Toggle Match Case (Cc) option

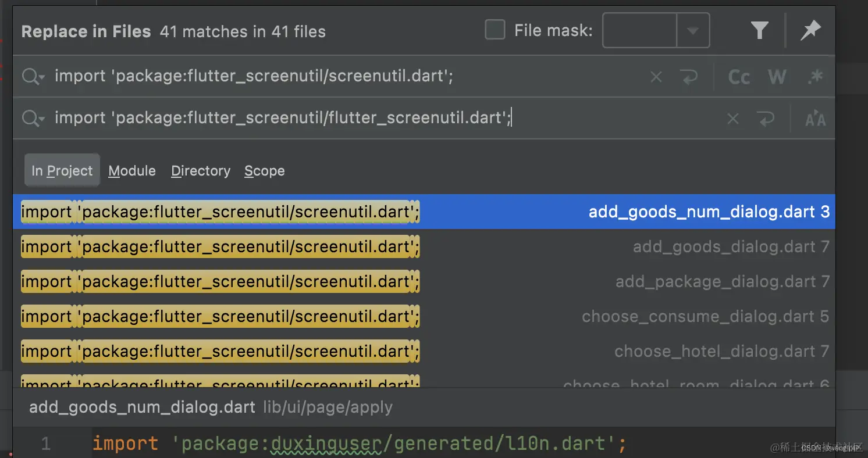click(739, 77)
